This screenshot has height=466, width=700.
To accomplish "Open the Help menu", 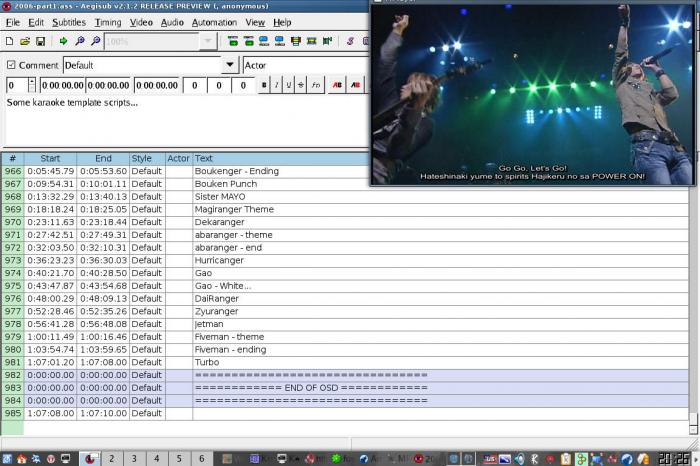I will (282, 22).
